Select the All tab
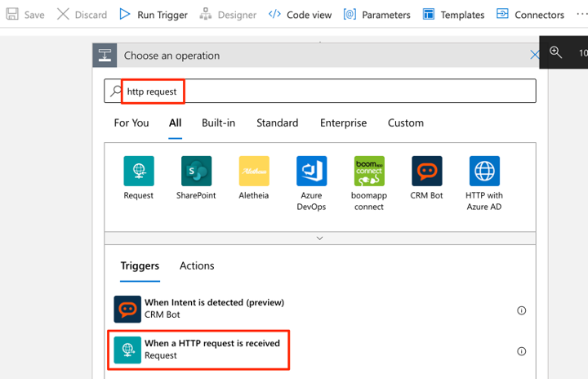This screenshot has width=588, height=379. pos(175,123)
